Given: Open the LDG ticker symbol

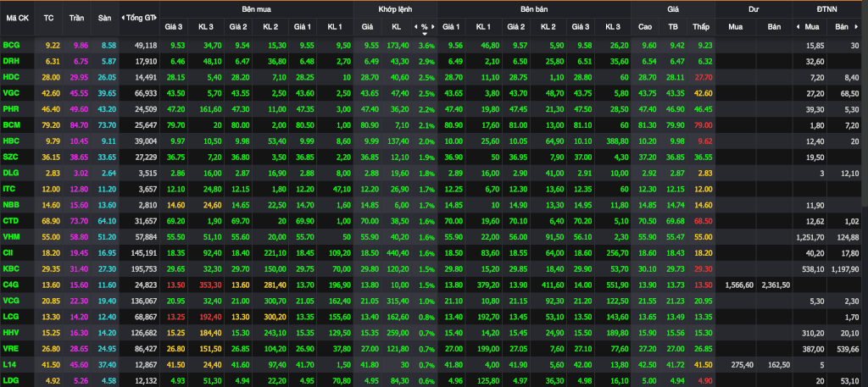Looking at the screenshot, I should [x=10, y=382].
